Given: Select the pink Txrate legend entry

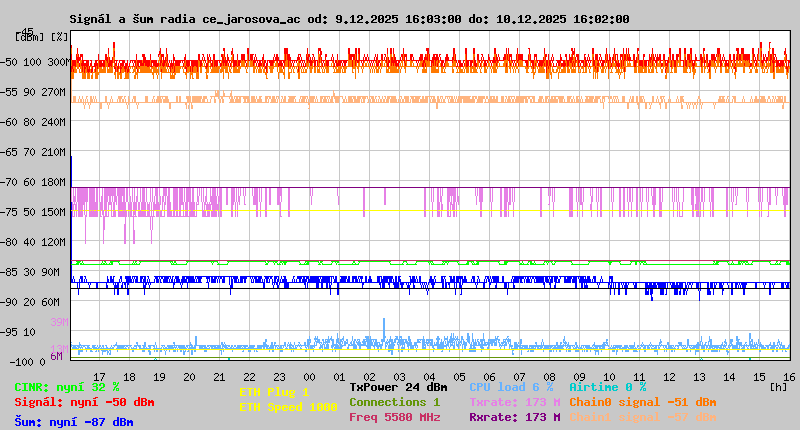Looking at the screenshot, I should (514, 402).
